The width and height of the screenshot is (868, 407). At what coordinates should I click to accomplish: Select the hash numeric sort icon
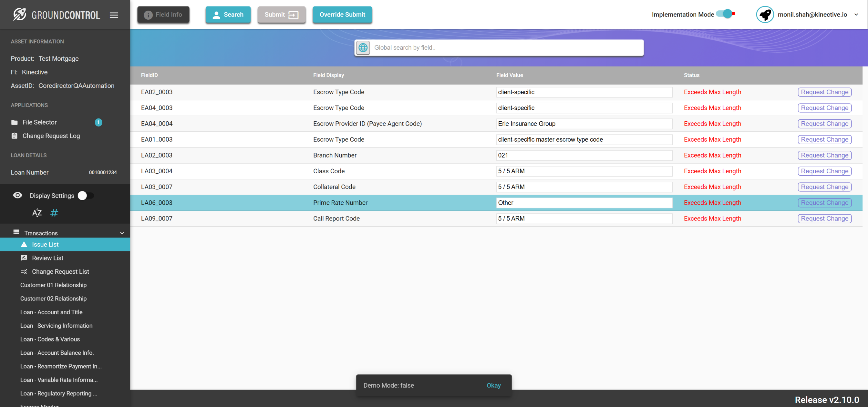point(54,213)
